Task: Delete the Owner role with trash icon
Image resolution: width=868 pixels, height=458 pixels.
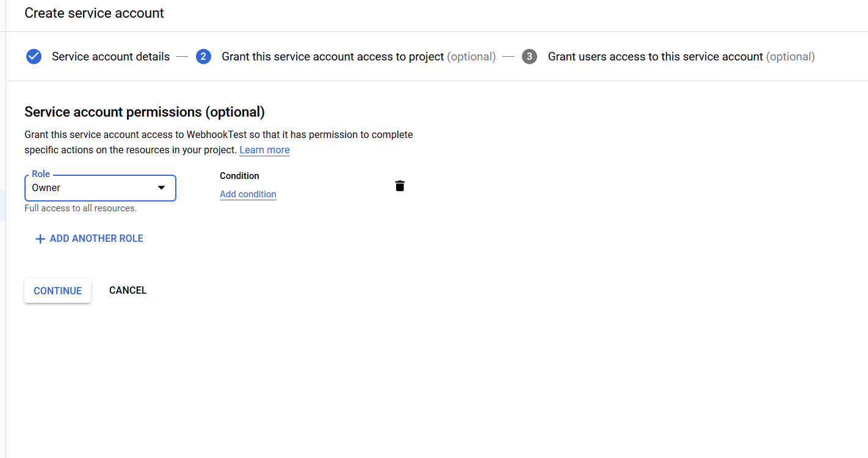Action: click(x=400, y=186)
